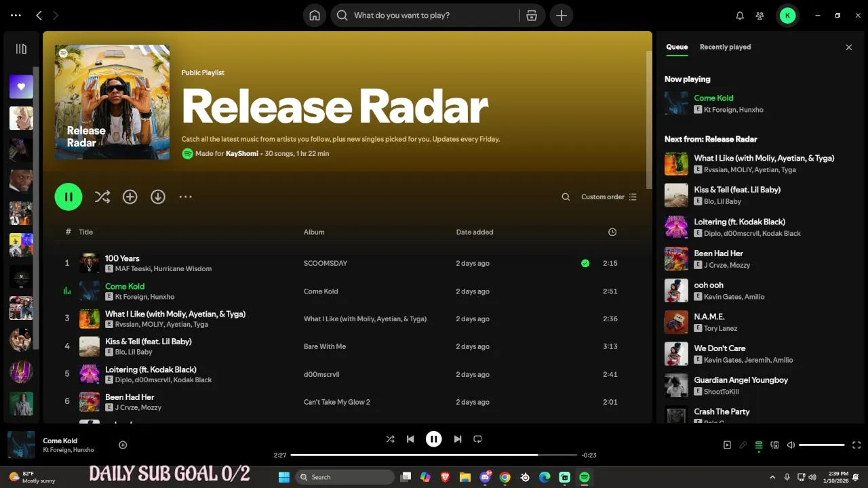Open the SCOOMSDAY album link
This screenshot has height=488, width=868.
pyautogui.click(x=325, y=263)
